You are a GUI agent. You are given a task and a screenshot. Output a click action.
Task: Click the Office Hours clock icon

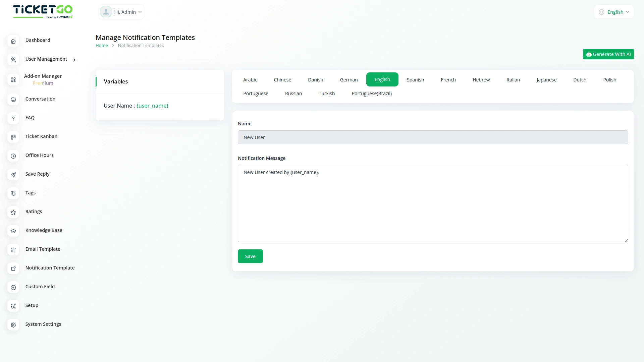click(x=13, y=156)
